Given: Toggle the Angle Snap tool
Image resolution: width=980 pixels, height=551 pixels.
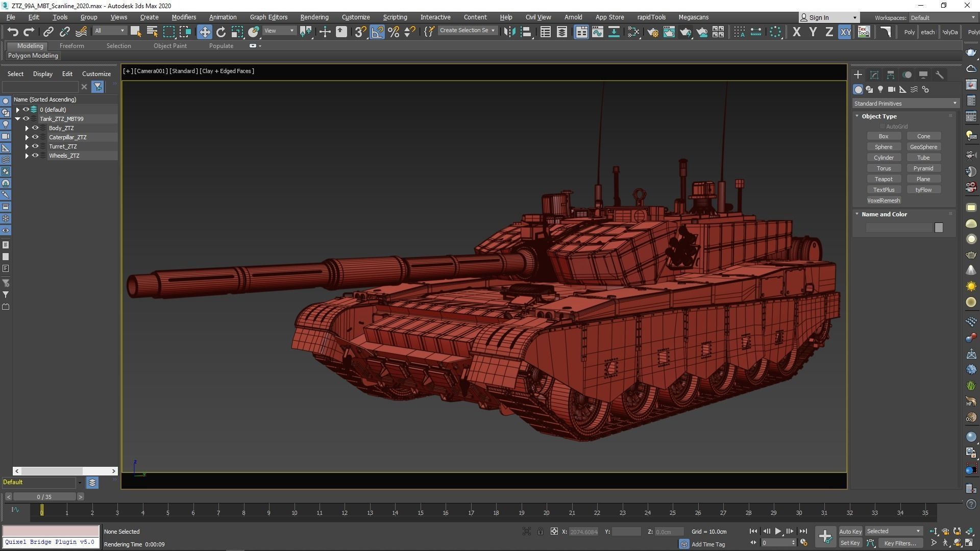Looking at the screenshot, I should click(377, 32).
